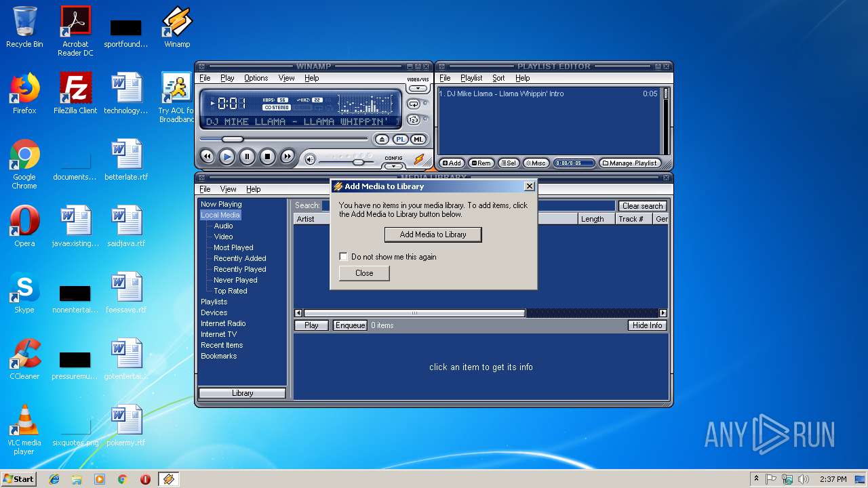Click the volume slider thumb
The height and width of the screenshot is (488, 868).
[x=358, y=162]
